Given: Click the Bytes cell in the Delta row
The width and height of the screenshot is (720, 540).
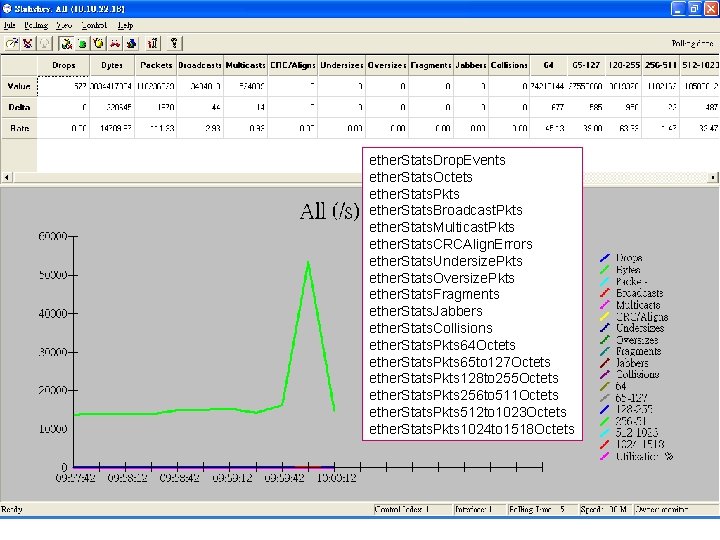Looking at the screenshot, I should (112, 107).
